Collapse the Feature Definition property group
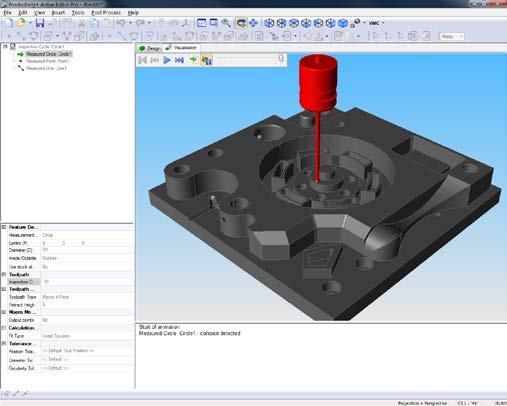This screenshot has height=406, width=507. click(4, 227)
